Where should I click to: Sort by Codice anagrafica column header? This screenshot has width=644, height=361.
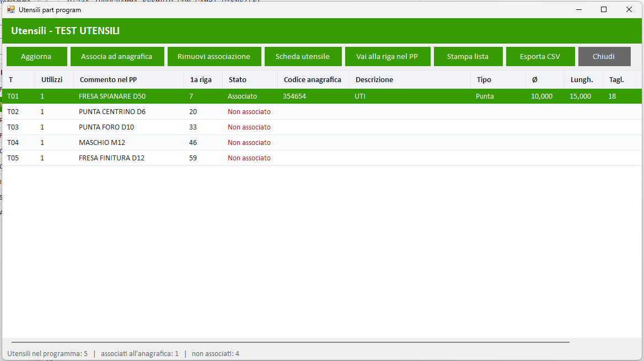point(313,80)
